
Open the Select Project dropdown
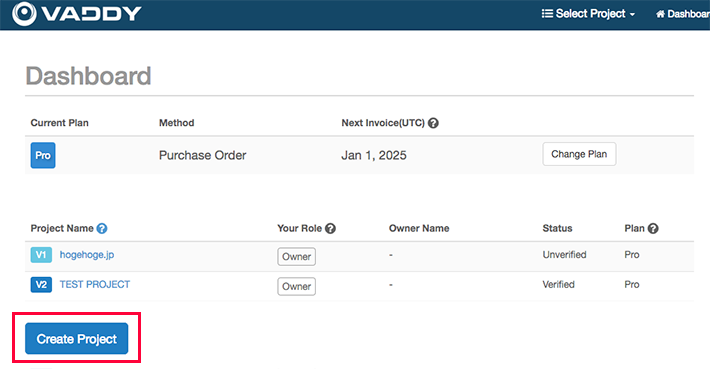588,14
